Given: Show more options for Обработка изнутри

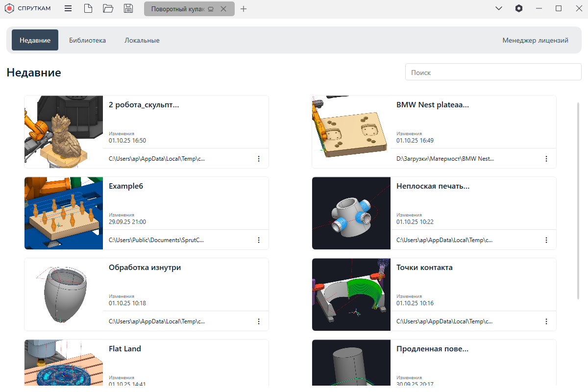Looking at the screenshot, I should [x=259, y=321].
